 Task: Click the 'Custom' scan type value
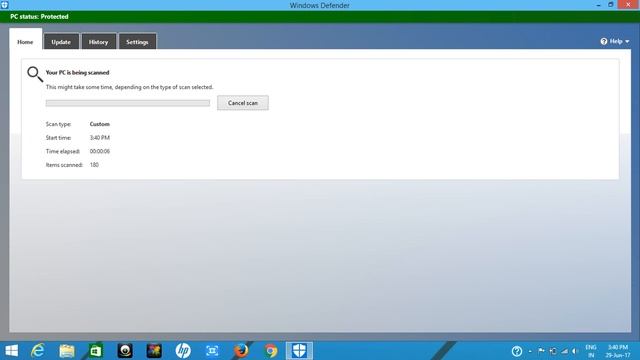coord(100,124)
